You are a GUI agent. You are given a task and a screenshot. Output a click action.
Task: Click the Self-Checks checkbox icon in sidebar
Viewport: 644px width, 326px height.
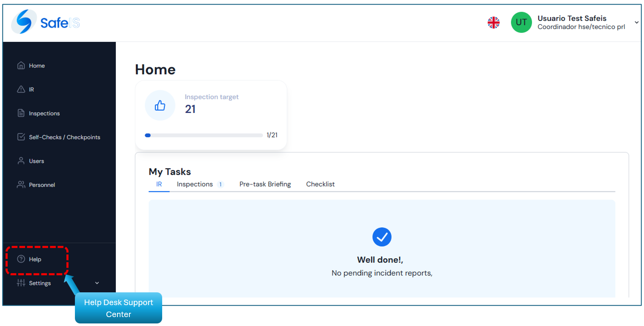(21, 137)
